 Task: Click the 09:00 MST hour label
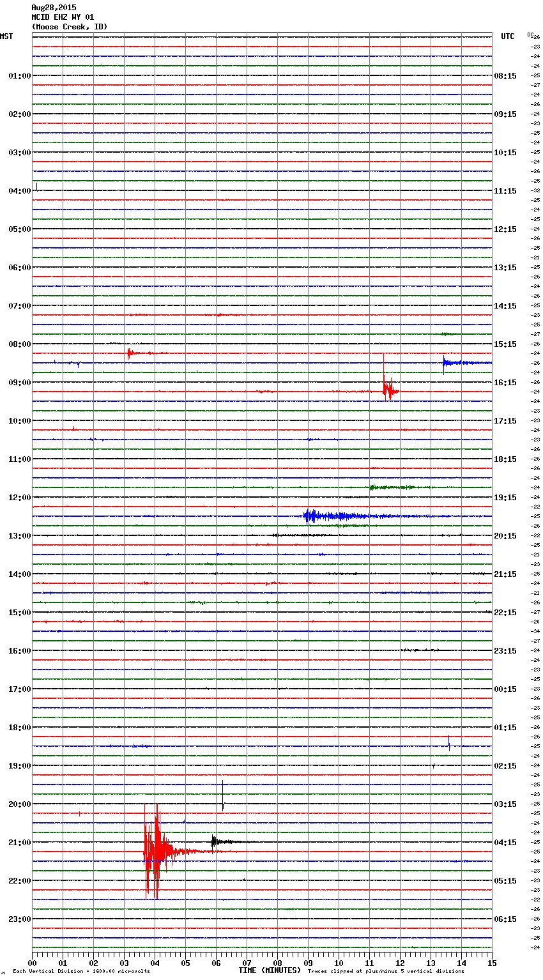pos(20,383)
